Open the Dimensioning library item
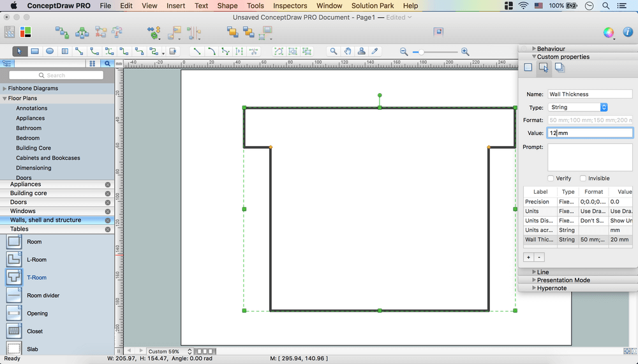Image resolution: width=638 pixels, height=364 pixels. (x=34, y=168)
